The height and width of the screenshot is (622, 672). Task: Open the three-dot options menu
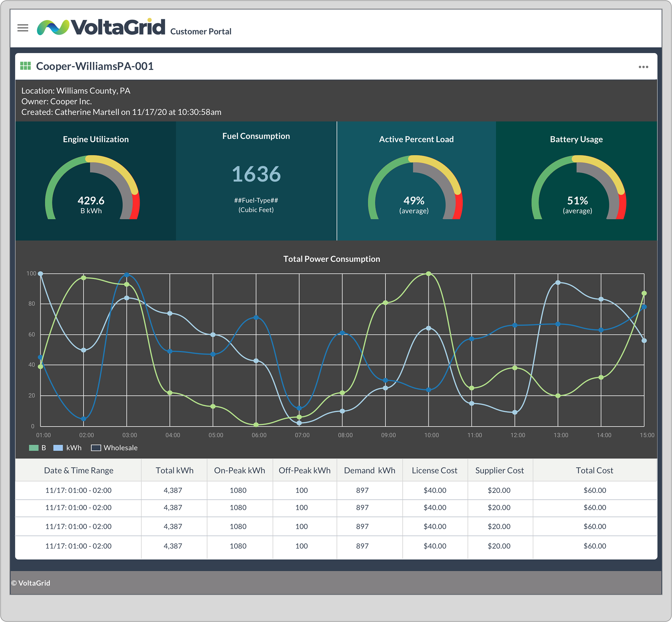pos(643,67)
